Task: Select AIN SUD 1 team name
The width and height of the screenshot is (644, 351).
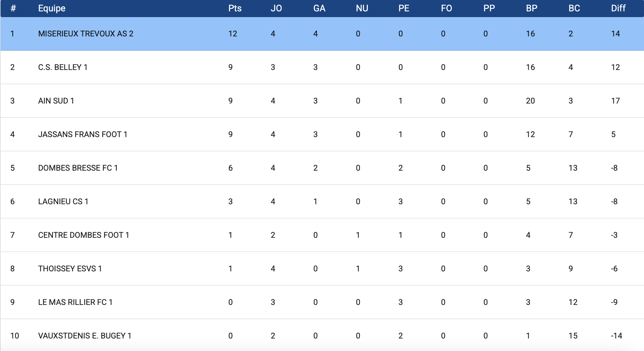Action: click(56, 101)
